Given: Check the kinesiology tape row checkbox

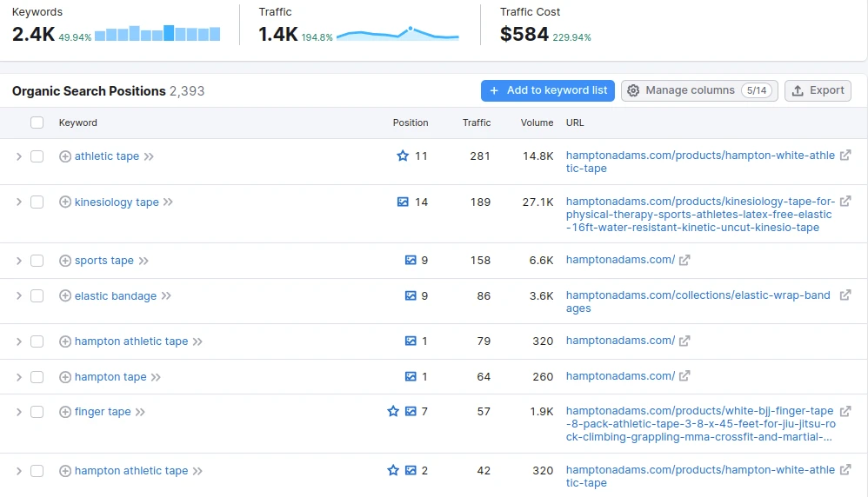Looking at the screenshot, I should click(x=37, y=202).
